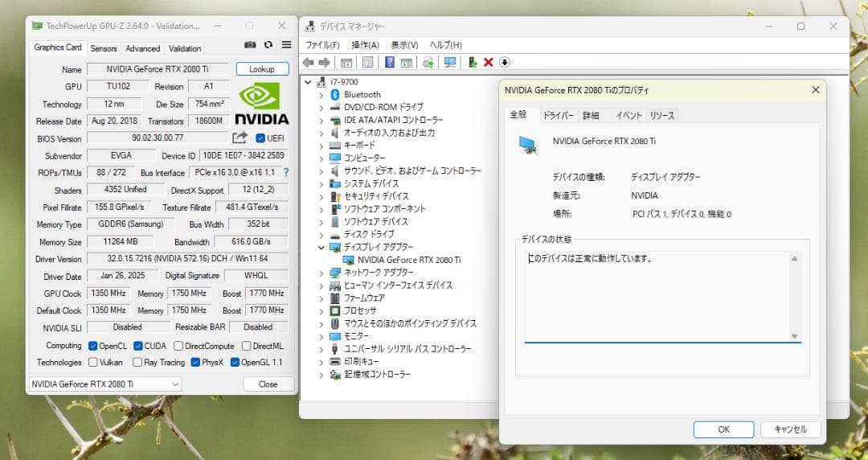Open the ドライバー tab in properties

558,115
